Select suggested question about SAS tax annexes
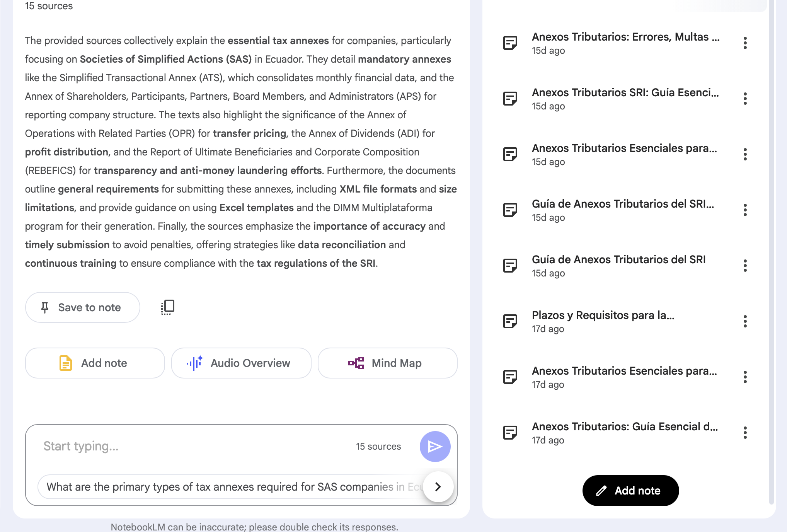The height and width of the screenshot is (532, 787). tap(232, 486)
